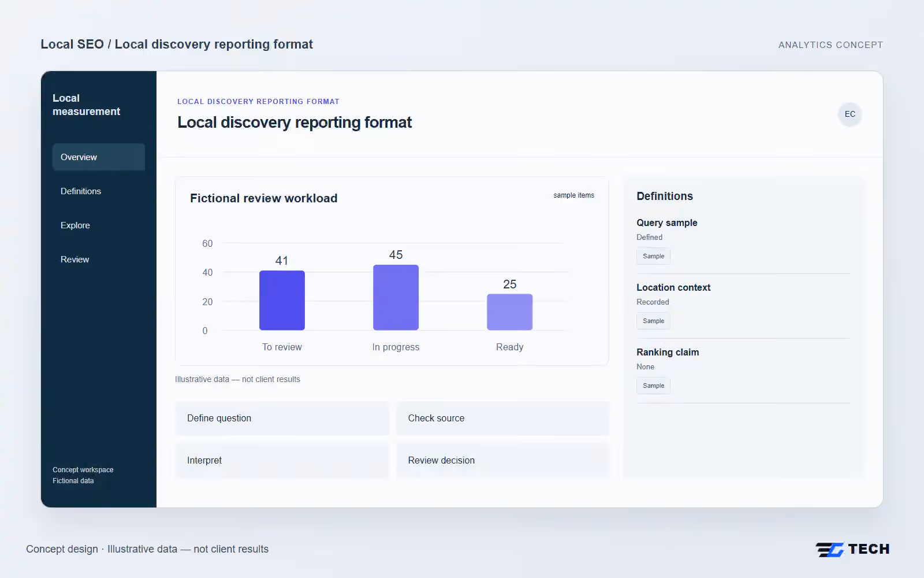Click the 'Ranking claim' definition heading

(x=668, y=352)
